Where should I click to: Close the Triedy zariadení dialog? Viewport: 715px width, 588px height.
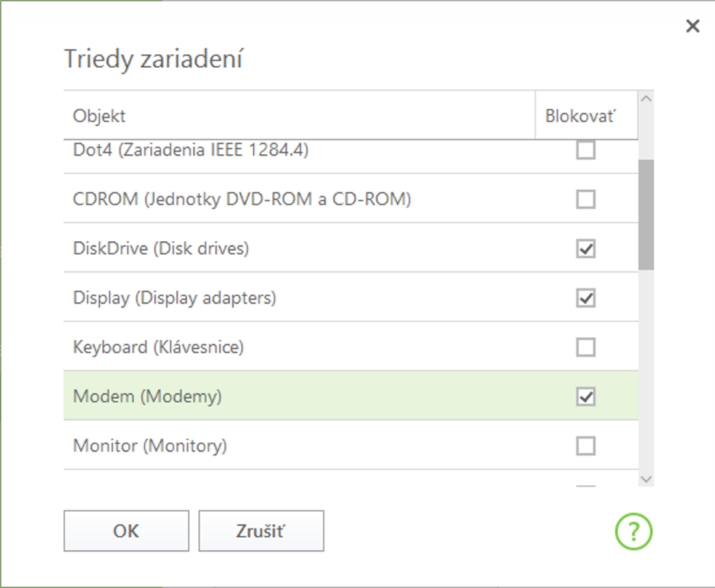(x=692, y=27)
